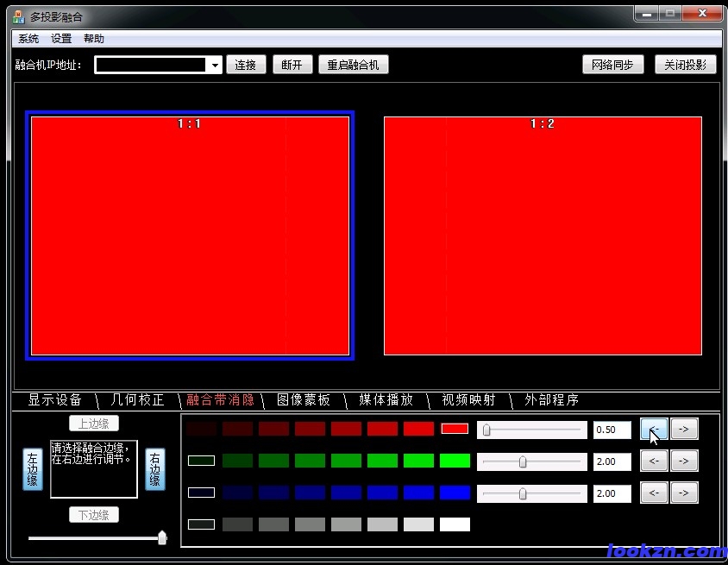Select the 1:2 projector screen preview
728x565 pixels.
pos(543,235)
